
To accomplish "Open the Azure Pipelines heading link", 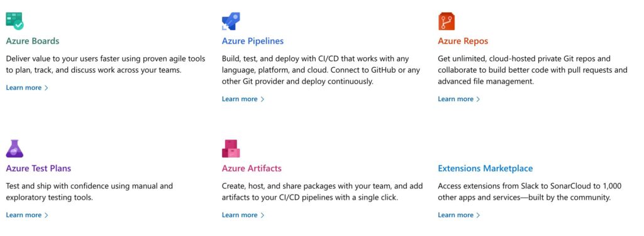I will (x=253, y=41).
